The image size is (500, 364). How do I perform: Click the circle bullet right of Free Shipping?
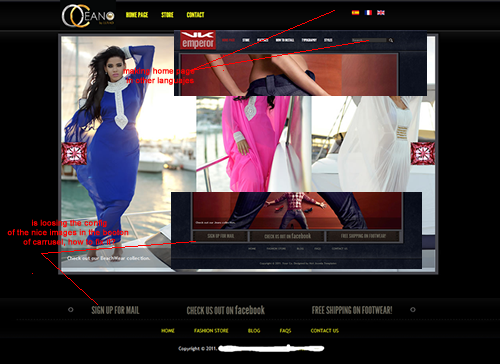pos(413,310)
